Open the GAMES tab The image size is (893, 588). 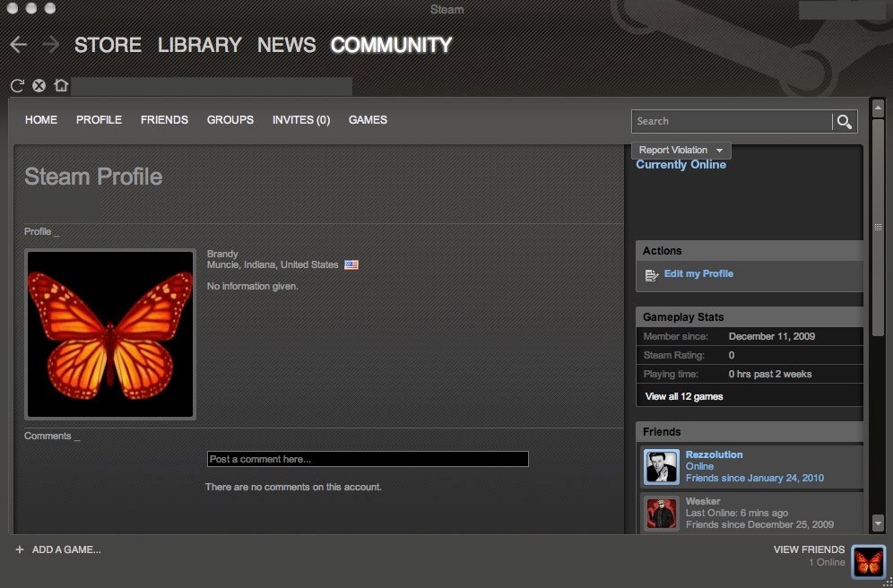click(368, 120)
